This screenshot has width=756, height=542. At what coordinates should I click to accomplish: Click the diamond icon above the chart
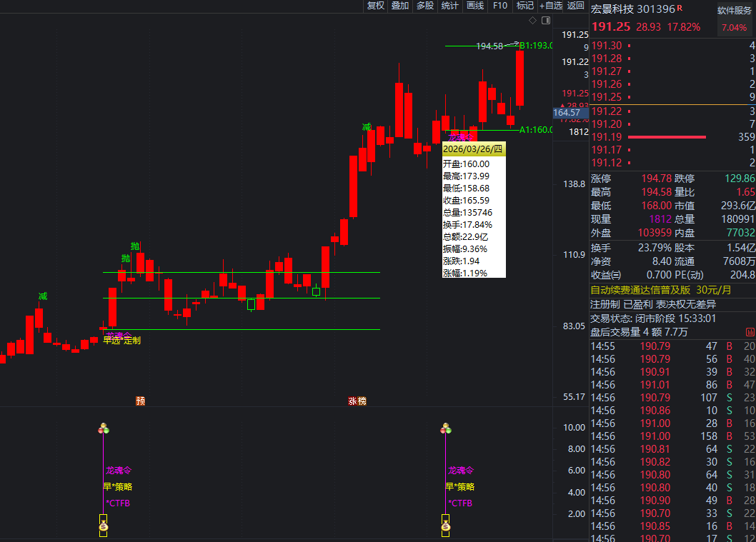(532, 20)
